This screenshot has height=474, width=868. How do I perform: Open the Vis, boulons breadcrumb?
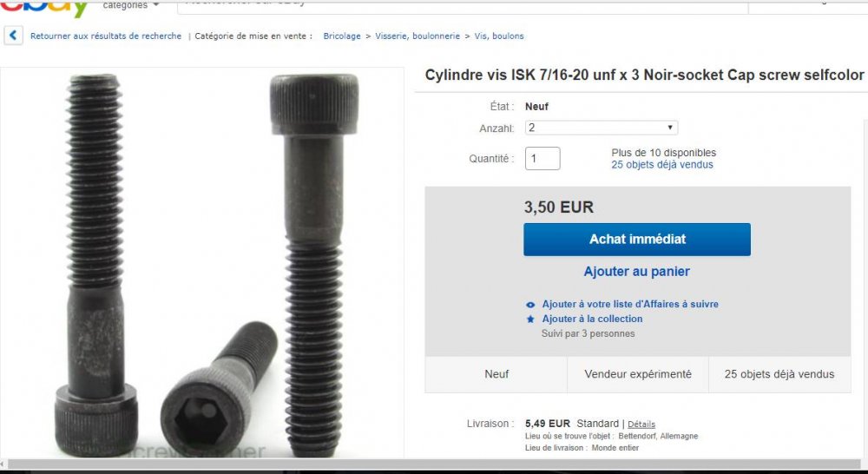(x=499, y=36)
